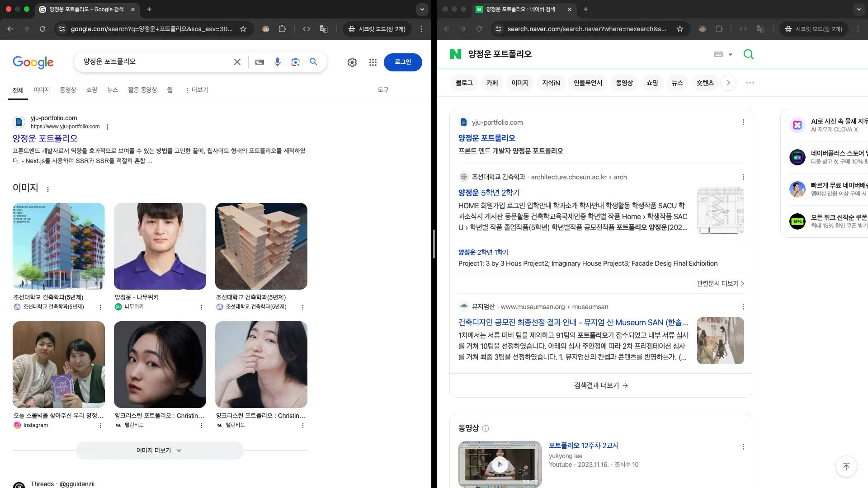Click Naver green search magnifier
The image size is (868, 488).
pyautogui.click(x=749, y=54)
